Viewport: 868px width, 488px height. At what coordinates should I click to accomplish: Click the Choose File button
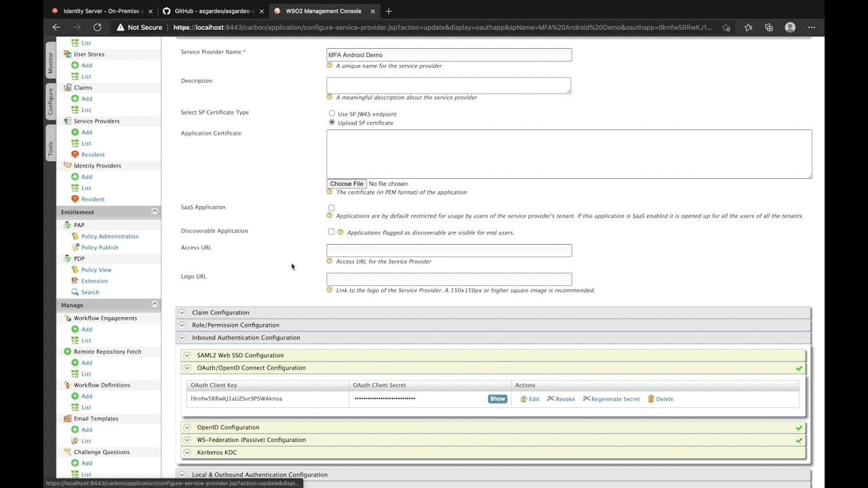[x=346, y=184]
